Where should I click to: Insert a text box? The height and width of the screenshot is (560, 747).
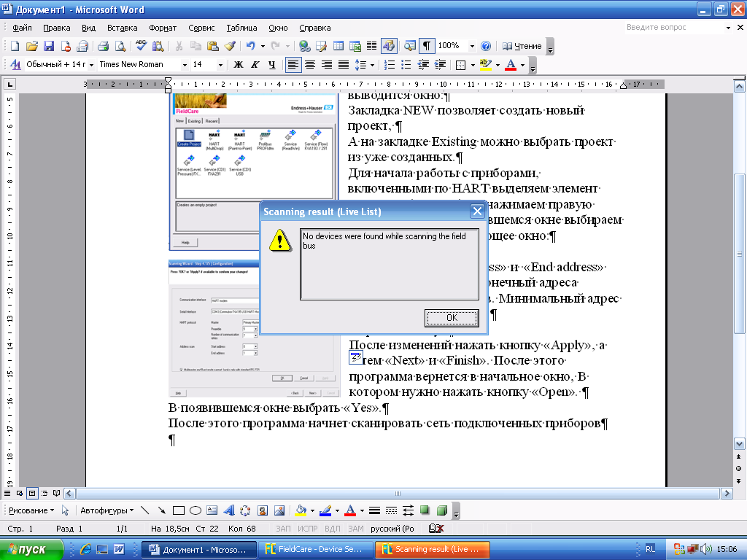pos(212,510)
